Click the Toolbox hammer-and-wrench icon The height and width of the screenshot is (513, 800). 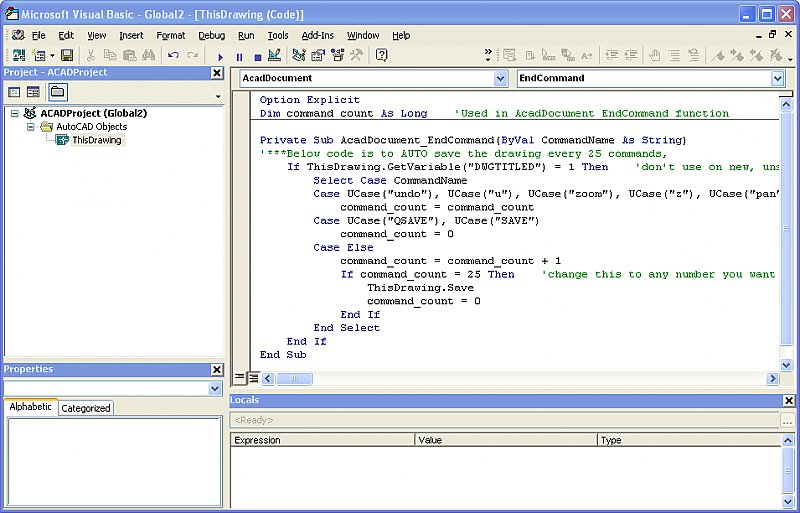pos(356,55)
